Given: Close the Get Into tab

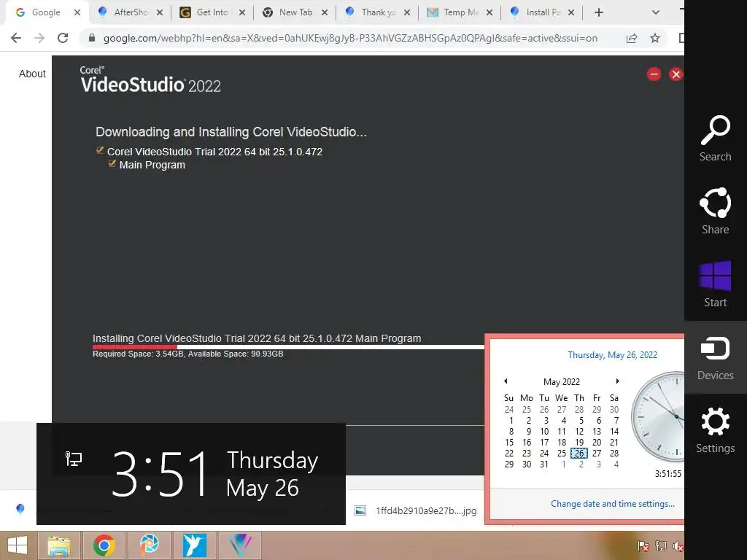Looking at the screenshot, I should pos(242,12).
